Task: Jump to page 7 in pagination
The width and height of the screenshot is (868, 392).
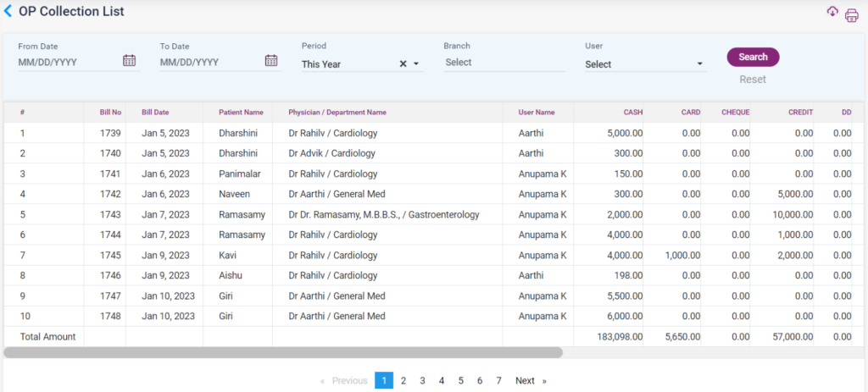Action: (498, 381)
